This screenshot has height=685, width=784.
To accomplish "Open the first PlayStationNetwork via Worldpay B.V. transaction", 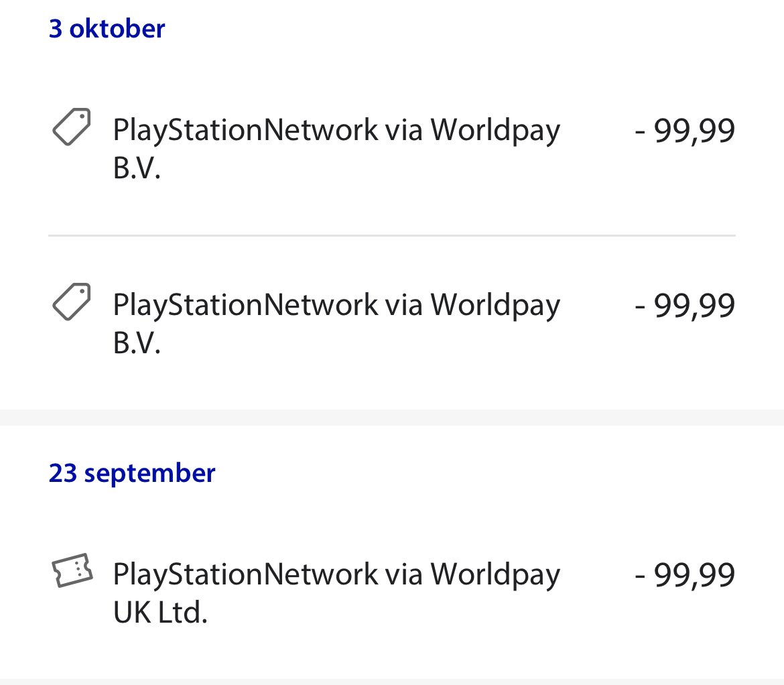I will (x=392, y=149).
